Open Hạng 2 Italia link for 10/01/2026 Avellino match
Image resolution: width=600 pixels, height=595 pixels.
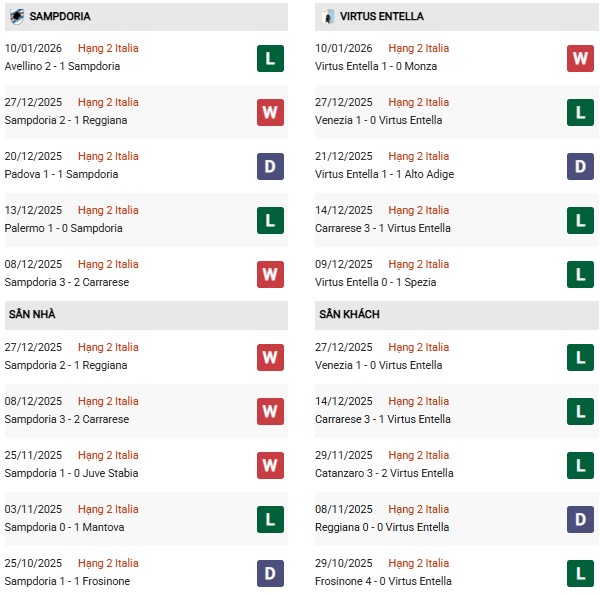pyautogui.click(x=108, y=48)
